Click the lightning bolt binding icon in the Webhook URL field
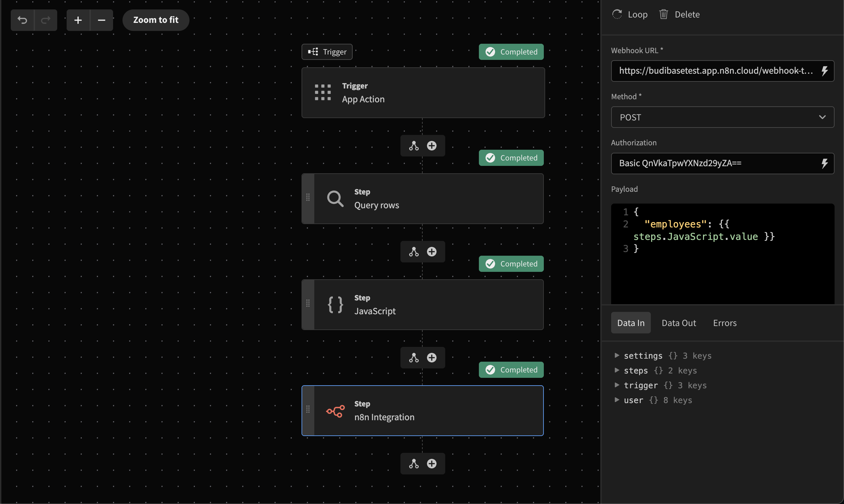Screen dimensions: 844x504 pyautogui.click(x=824, y=71)
